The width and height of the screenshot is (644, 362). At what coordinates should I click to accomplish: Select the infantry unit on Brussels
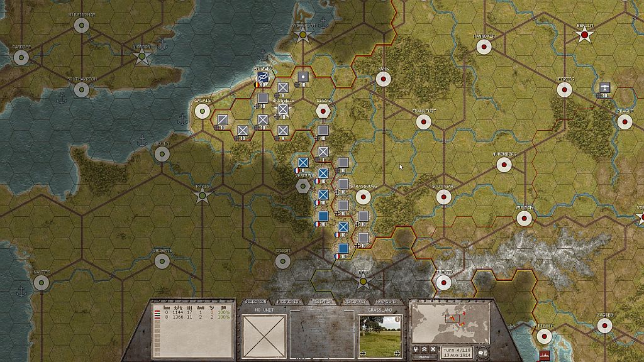[283, 109]
